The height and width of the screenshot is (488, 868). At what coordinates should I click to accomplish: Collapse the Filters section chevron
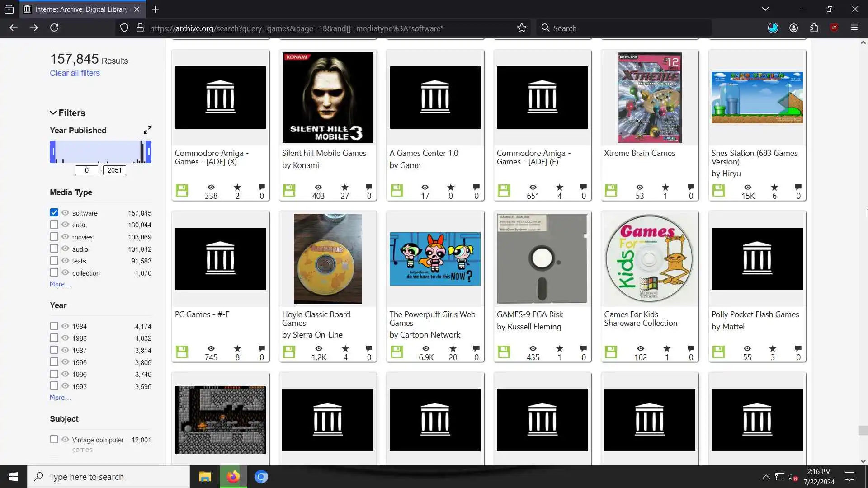(x=53, y=113)
